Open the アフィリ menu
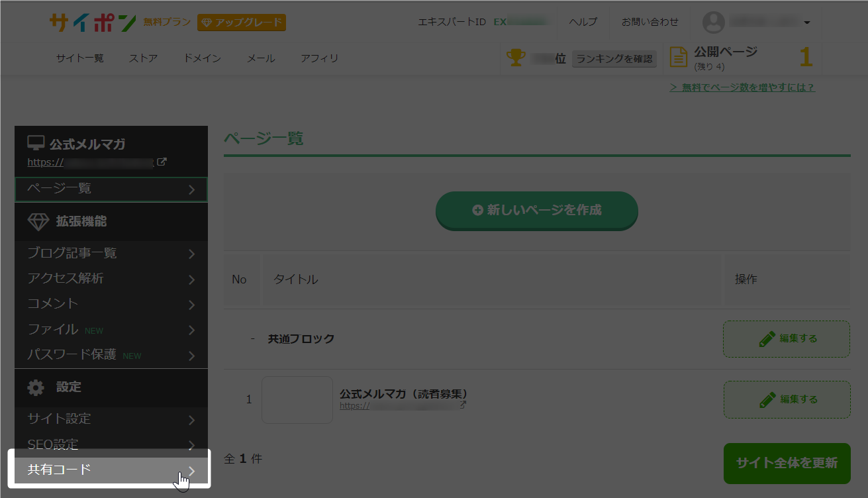The image size is (868, 498). coord(319,58)
